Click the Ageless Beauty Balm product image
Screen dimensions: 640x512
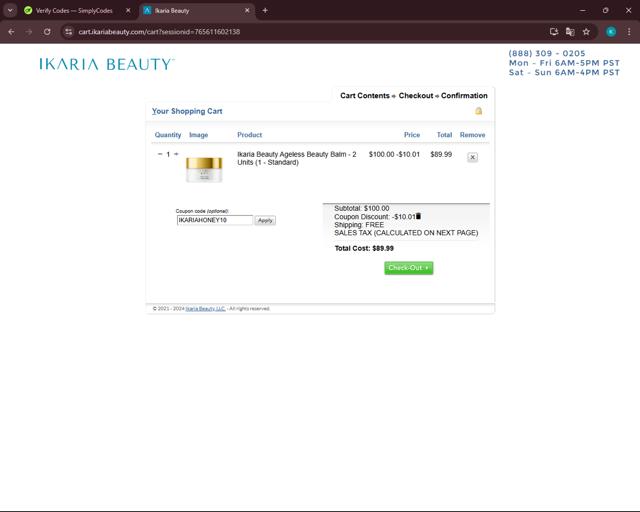pos(204,169)
